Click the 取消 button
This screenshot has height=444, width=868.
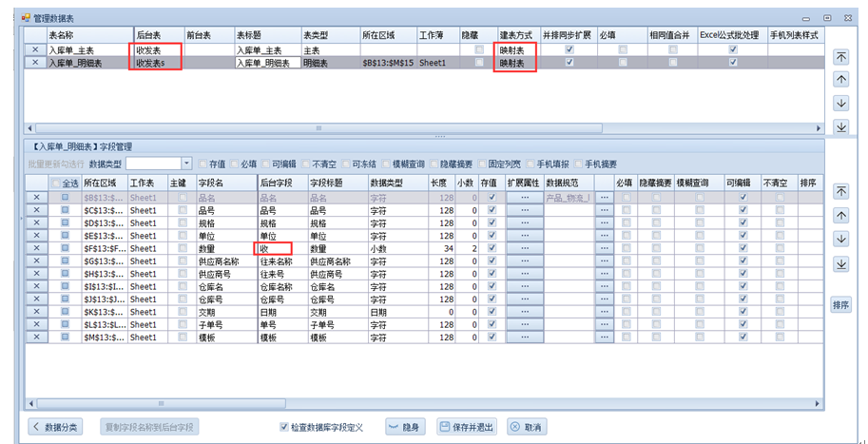pos(527,427)
